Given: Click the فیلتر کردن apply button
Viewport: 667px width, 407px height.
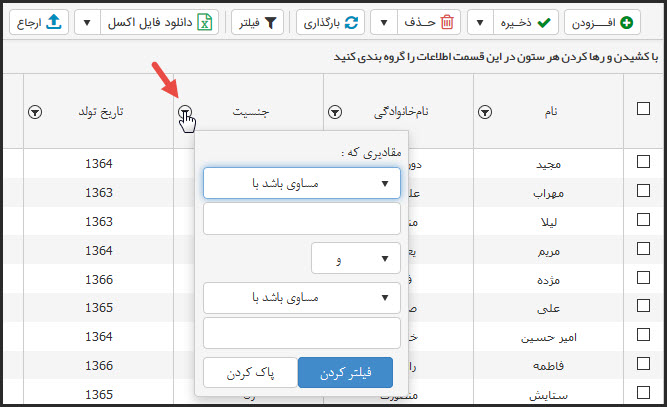Looking at the screenshot, I should [x=345, y=373].
